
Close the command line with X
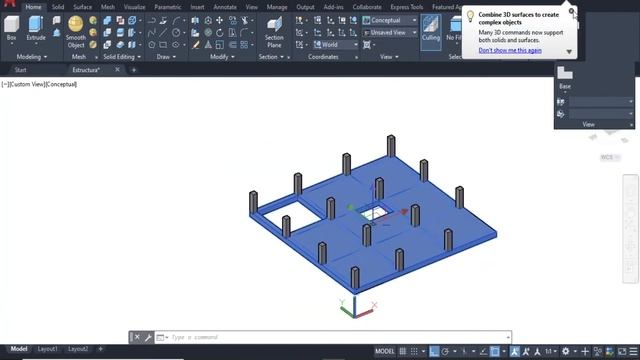137,337
